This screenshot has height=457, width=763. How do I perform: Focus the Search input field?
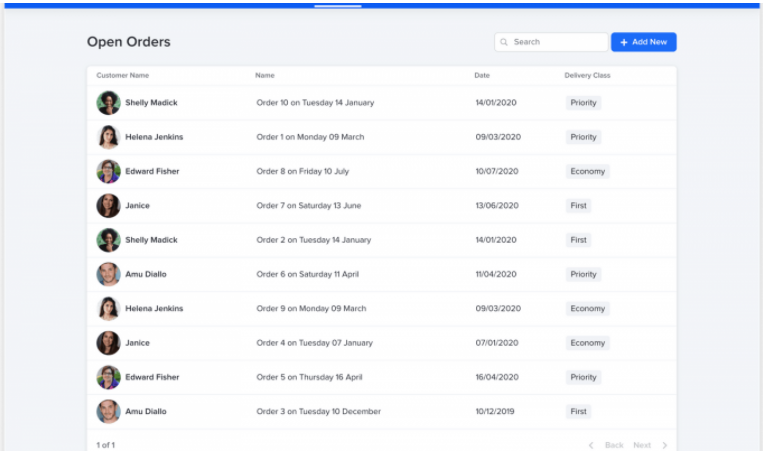(x=551, y=42)
